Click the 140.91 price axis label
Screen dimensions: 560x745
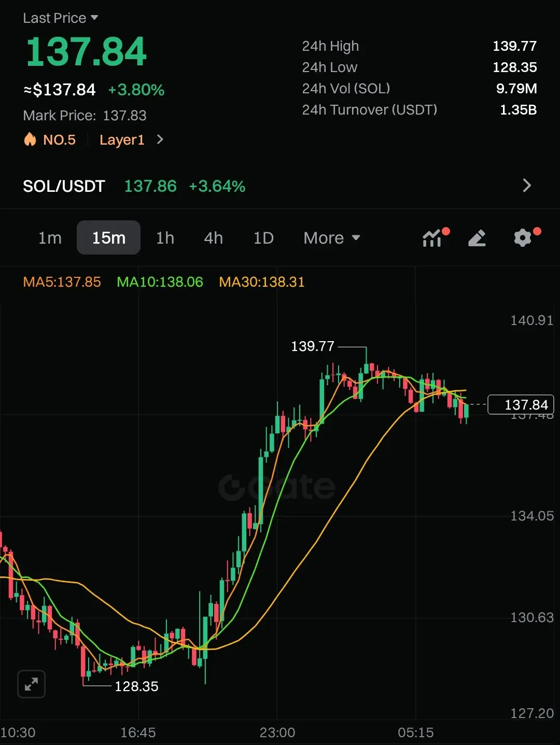pos(532,320)
